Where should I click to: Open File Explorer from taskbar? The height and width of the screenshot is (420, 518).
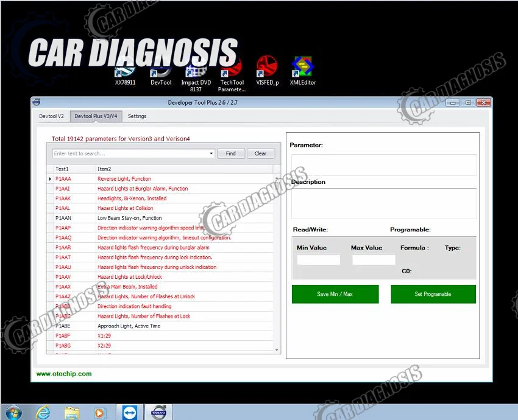71,413
